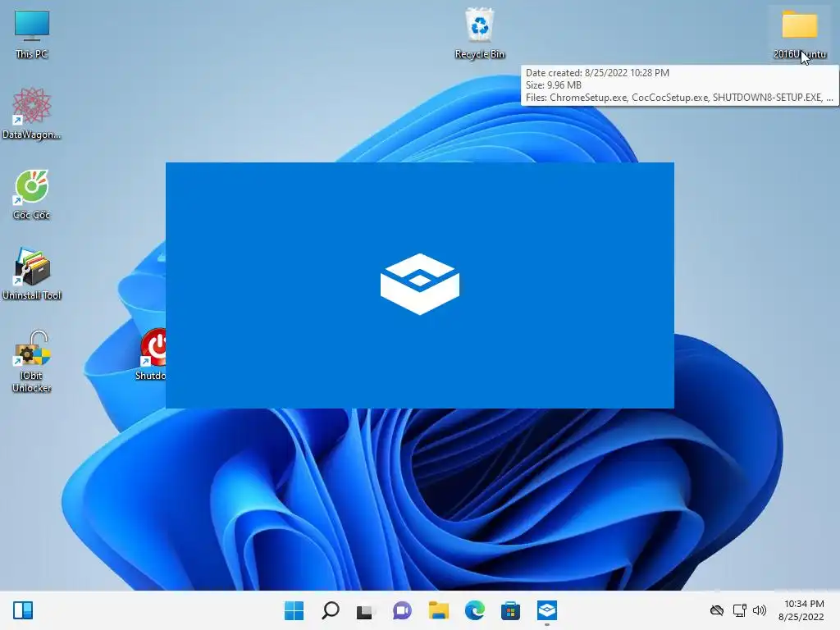Open Microsoft Store from the taskbar
Screen dimensions: 840x630
tap(510, 610)
